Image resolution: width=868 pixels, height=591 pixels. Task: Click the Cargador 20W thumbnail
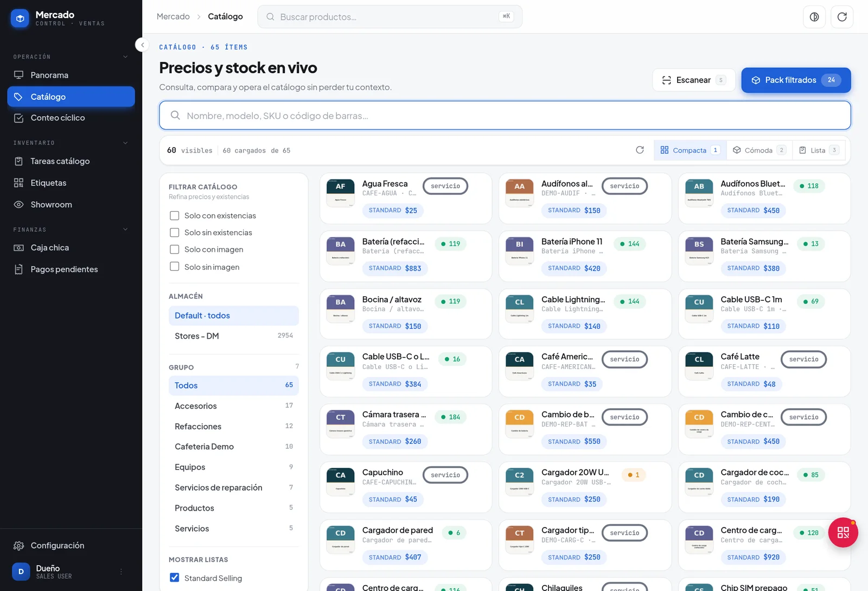(x=520, y=482)
